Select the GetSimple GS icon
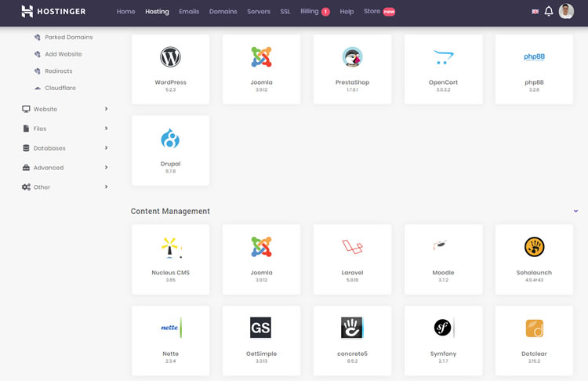588x381 pixels. click(x=260, y=328)
